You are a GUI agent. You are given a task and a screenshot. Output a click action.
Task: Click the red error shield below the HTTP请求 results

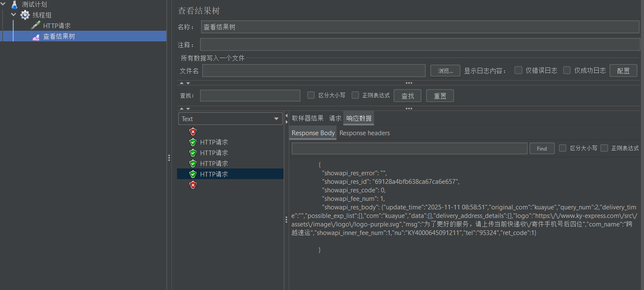tap(193, 185)
